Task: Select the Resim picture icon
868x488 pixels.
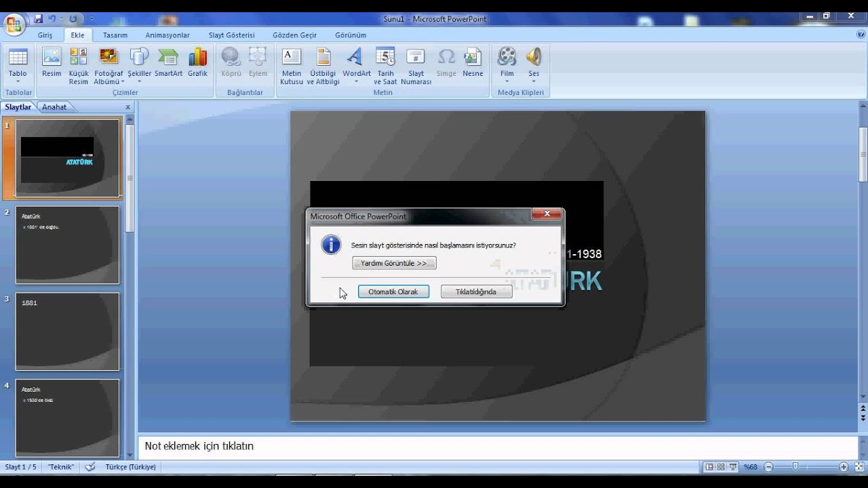Action: pos(52,58)
